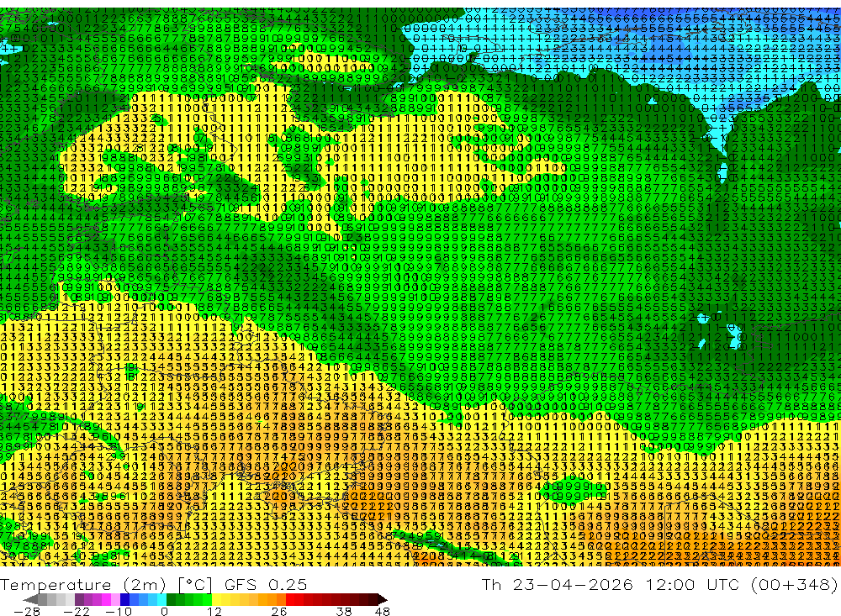
Task: Click the '0' legend value
Action: pyautogui.click(x=165, y=612)
